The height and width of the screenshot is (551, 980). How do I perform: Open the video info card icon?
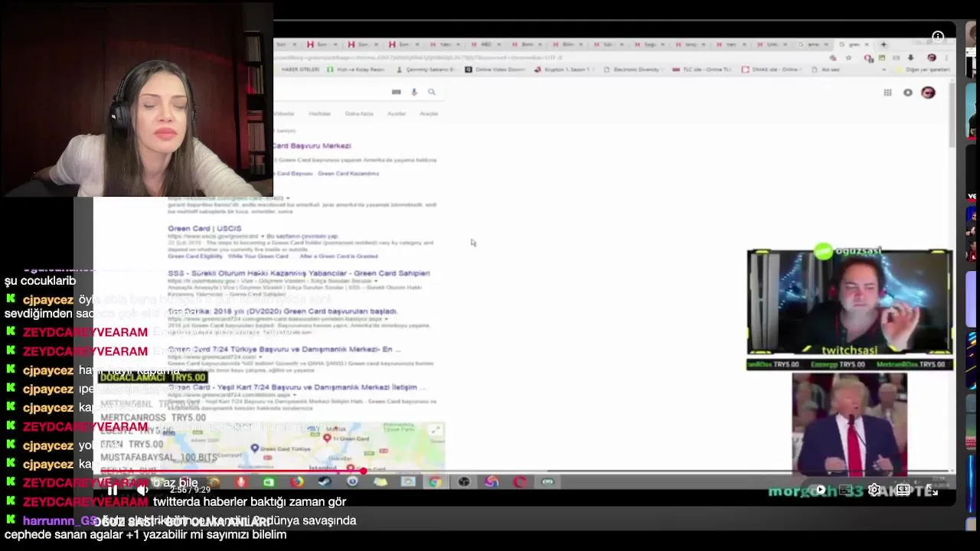click(938, 37)
